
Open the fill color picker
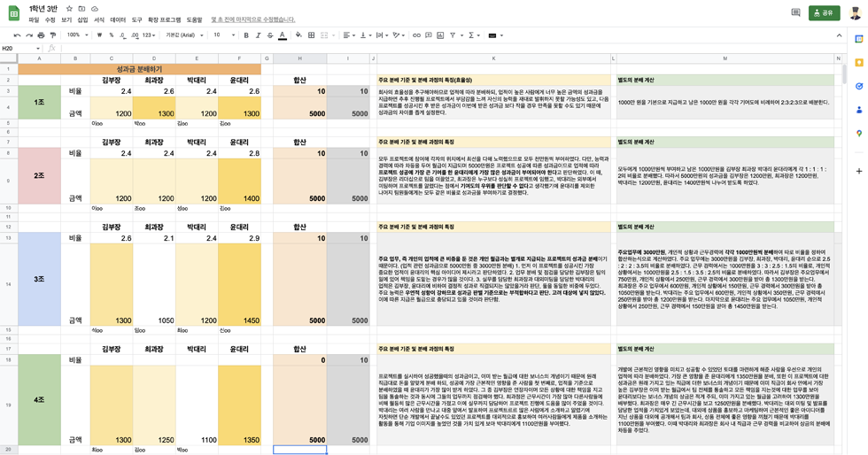[298, 35]
